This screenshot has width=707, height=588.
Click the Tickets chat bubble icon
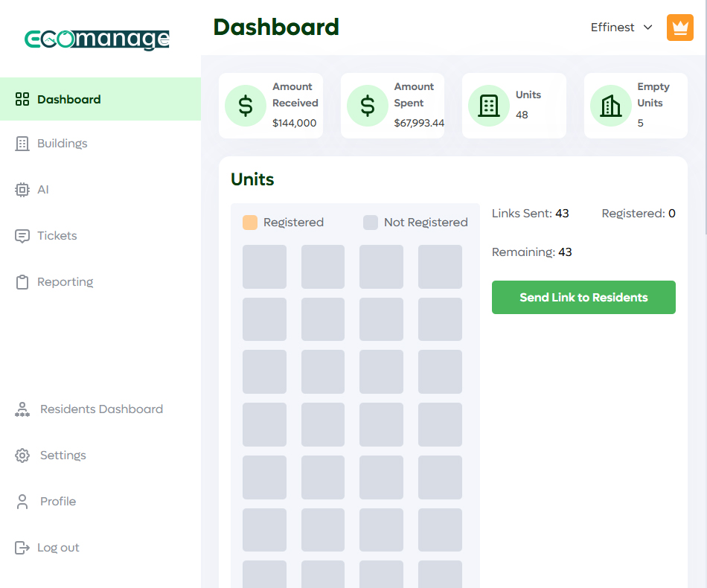22,236
